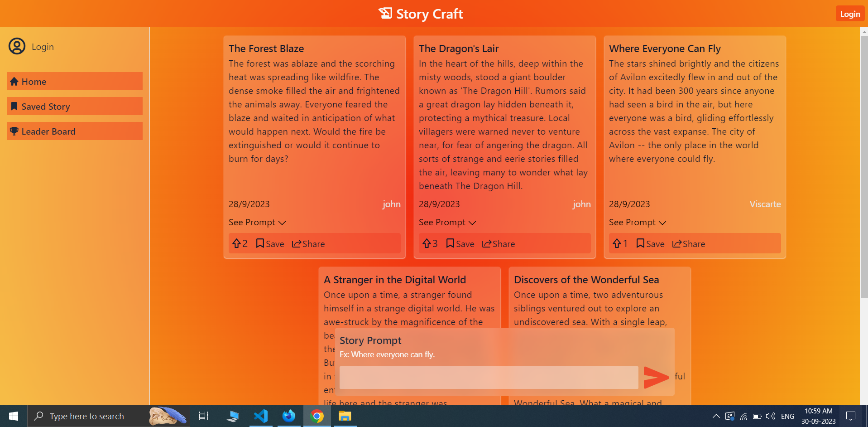Toggle upvote on 'Where Everyone Can Fly'
Image resolution: width=868 pixels, height=427 pixels.
(x=617, y=243)
